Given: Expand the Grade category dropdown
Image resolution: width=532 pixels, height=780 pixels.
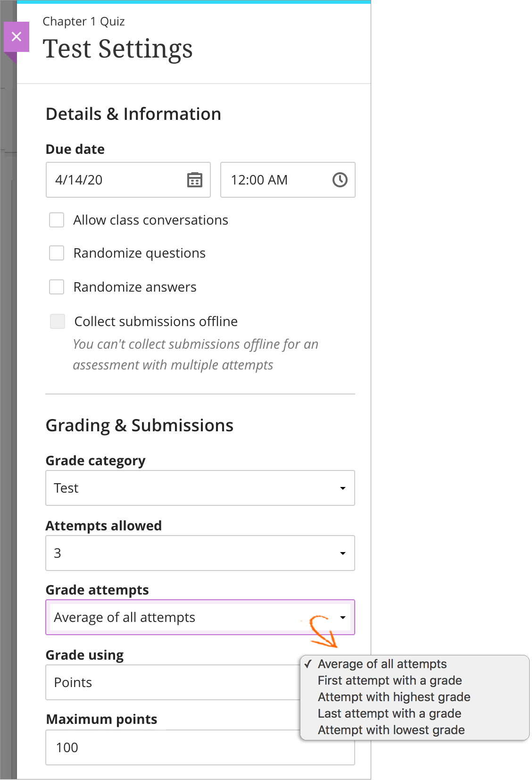Looking at the screenshot, I should click(200, 488).
